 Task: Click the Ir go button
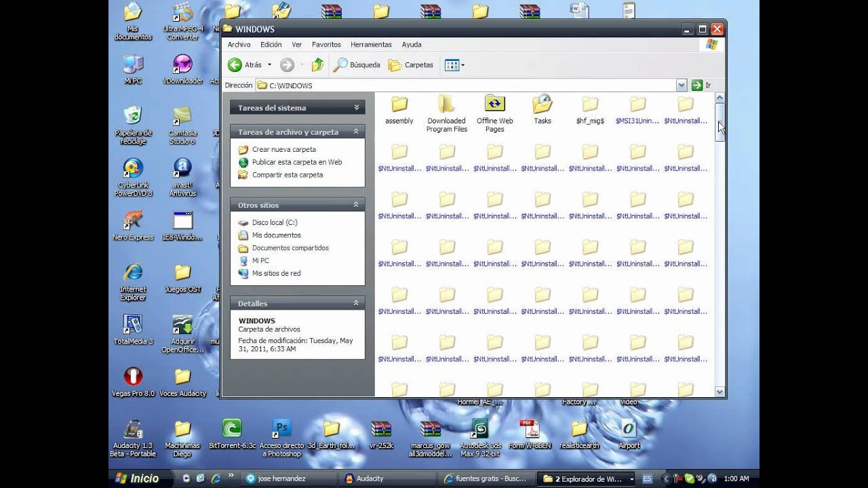click(701, 85)
